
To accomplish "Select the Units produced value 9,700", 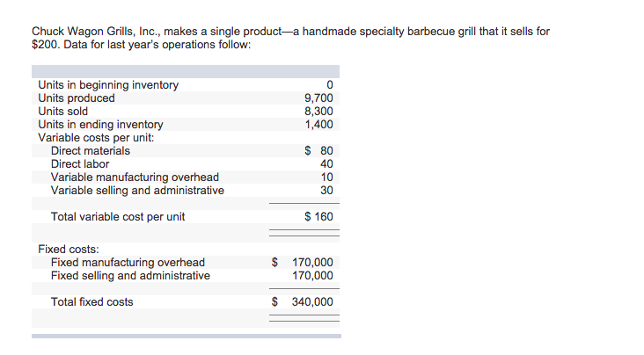I will coord(318,98).
